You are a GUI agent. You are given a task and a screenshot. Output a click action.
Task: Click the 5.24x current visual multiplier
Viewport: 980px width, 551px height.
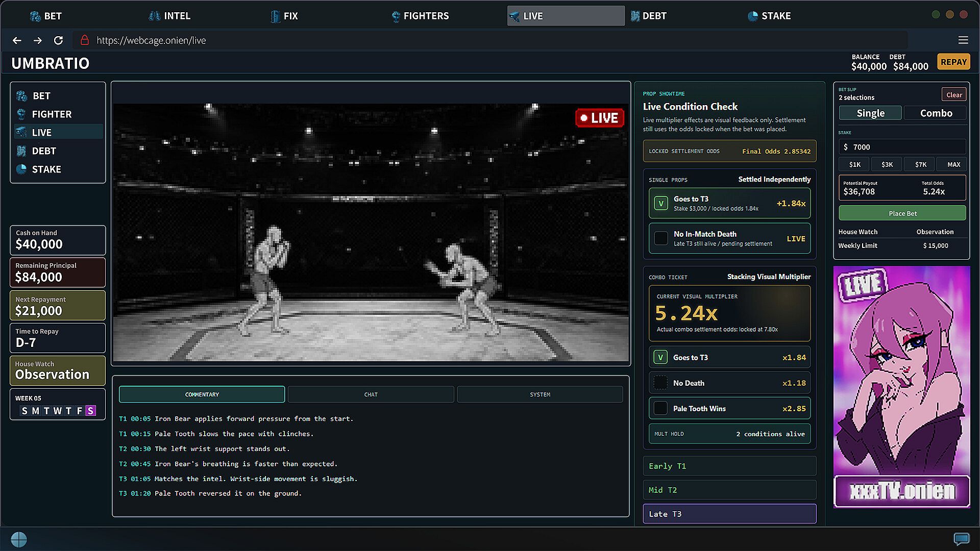tap(686, 313)
